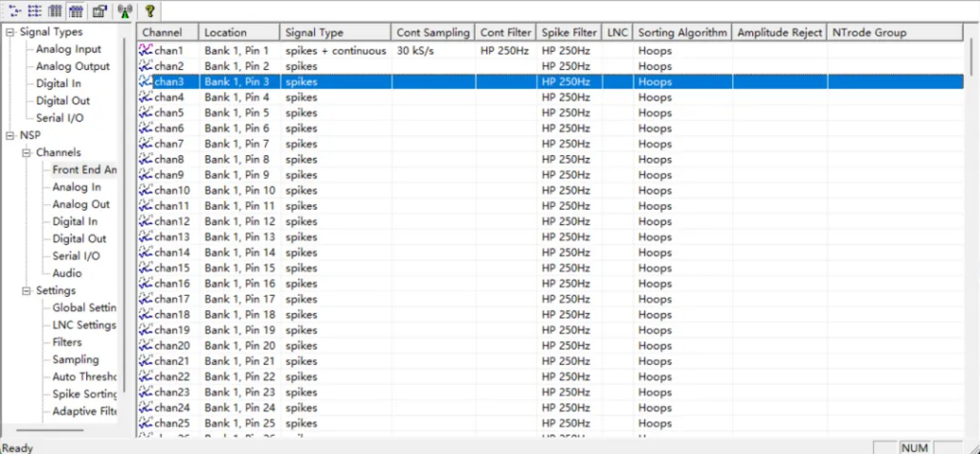Click the waveform icon beside chan10
The image size is (980, 454).
coord(145,191)
